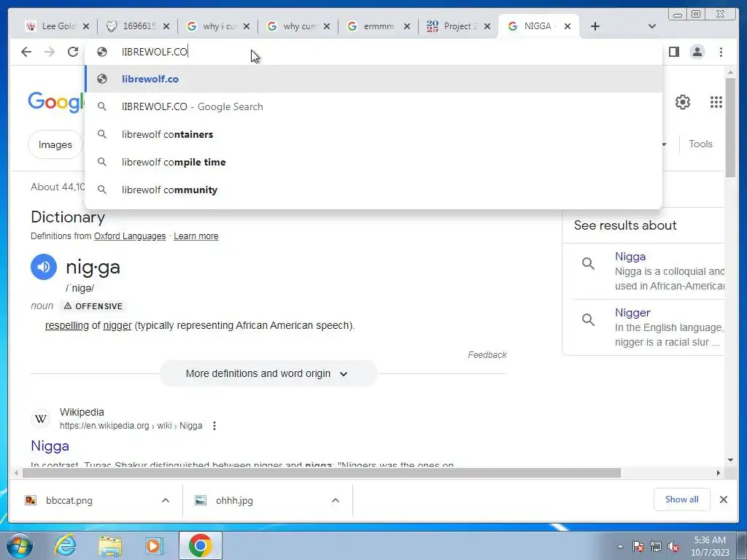
Task: Click the address bar text field
Action: [x=373, y=52]
